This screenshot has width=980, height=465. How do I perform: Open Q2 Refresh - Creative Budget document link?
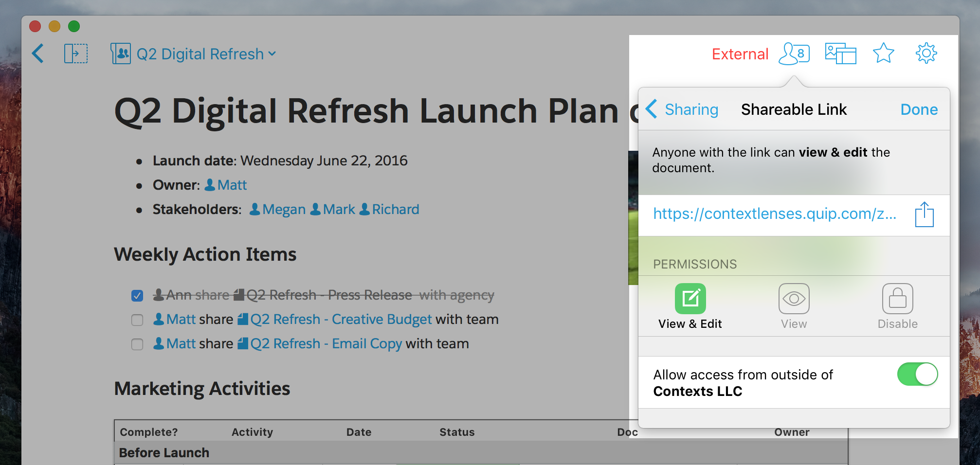[x=340, y=320]
